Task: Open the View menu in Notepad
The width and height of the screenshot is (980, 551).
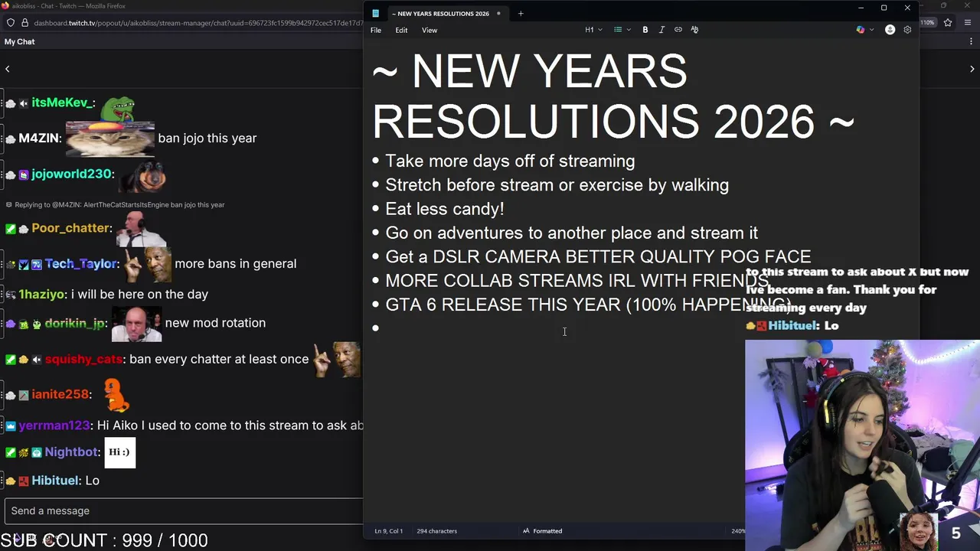Action: (x=430, y=30)
